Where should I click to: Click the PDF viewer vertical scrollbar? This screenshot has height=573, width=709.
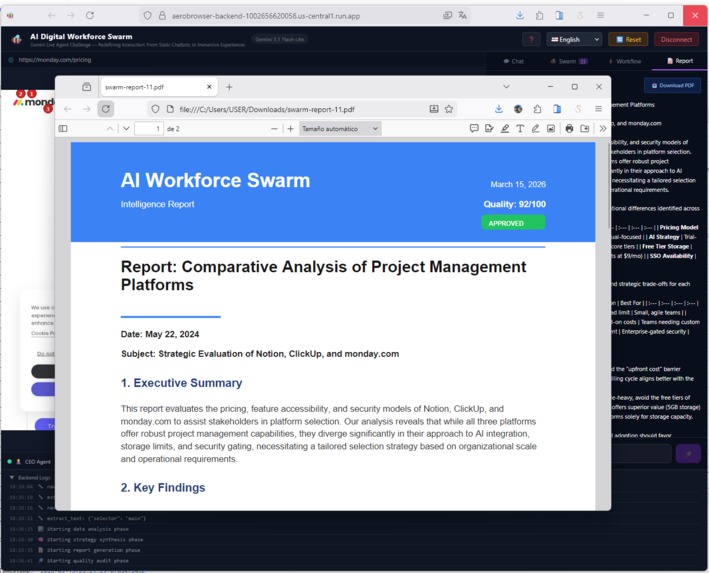(x=609, y=185)
